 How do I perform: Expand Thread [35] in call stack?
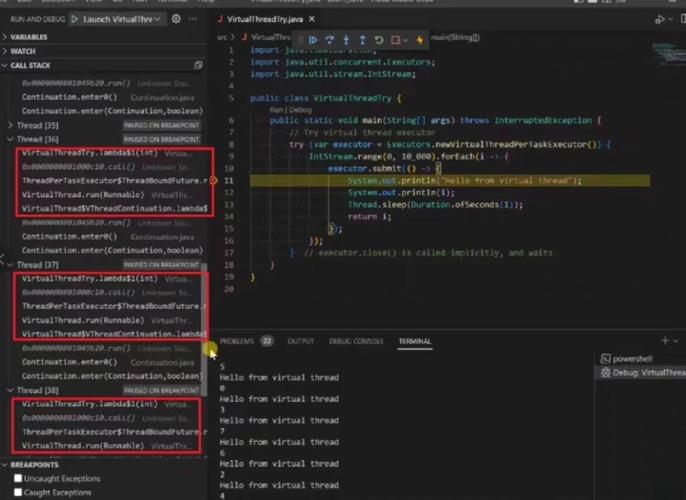click(10, 125)
